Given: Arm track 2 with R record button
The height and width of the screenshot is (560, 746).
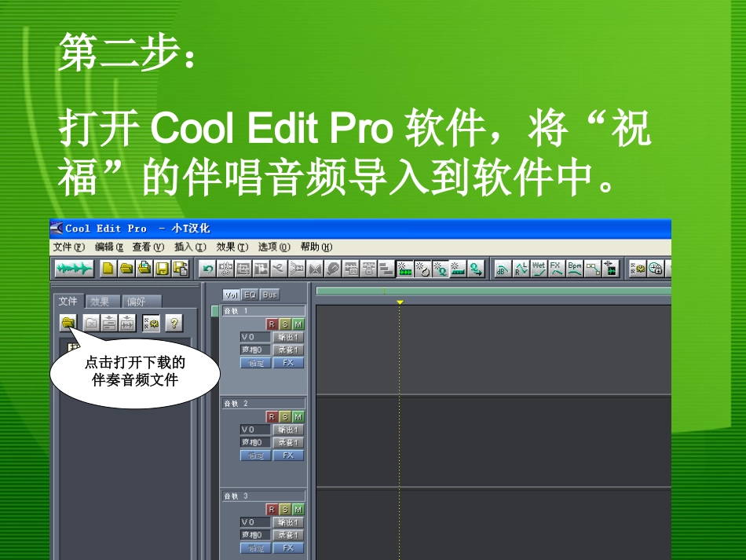Looking at the screenshot, I should point(272,417).
